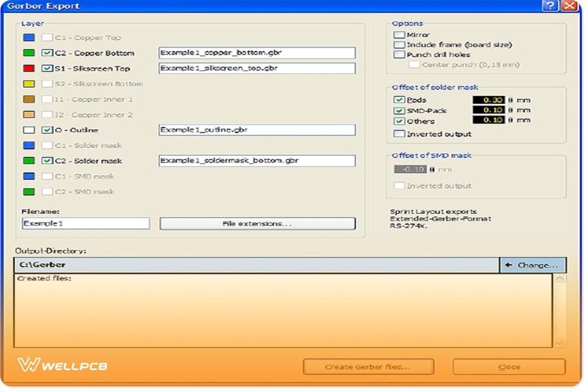Enable Include frame (board size) option
588x392 pixels.
399,45
